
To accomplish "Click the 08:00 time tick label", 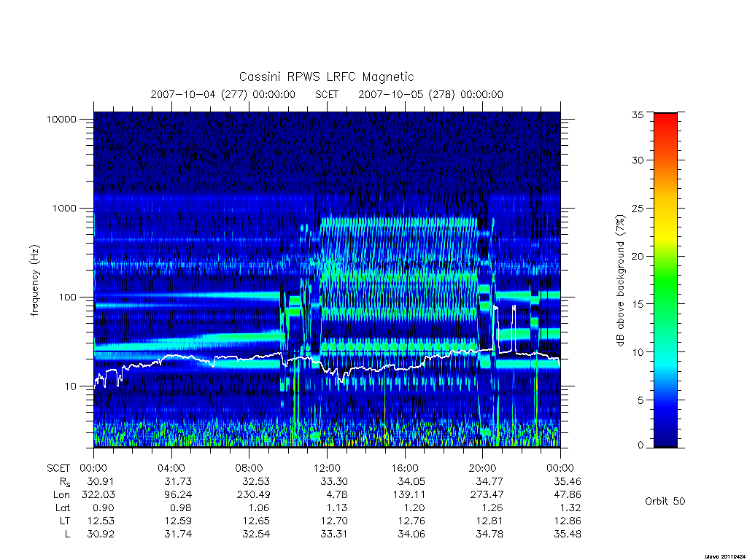I will (x=249, y=468).
